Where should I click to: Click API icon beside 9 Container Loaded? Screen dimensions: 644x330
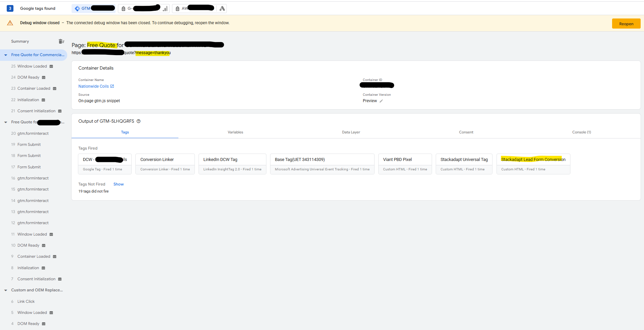point(54,256)
